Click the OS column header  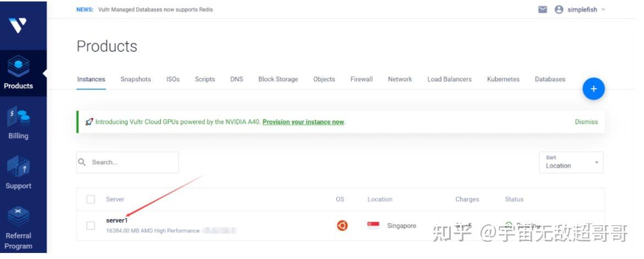click(x=340, y=199)
